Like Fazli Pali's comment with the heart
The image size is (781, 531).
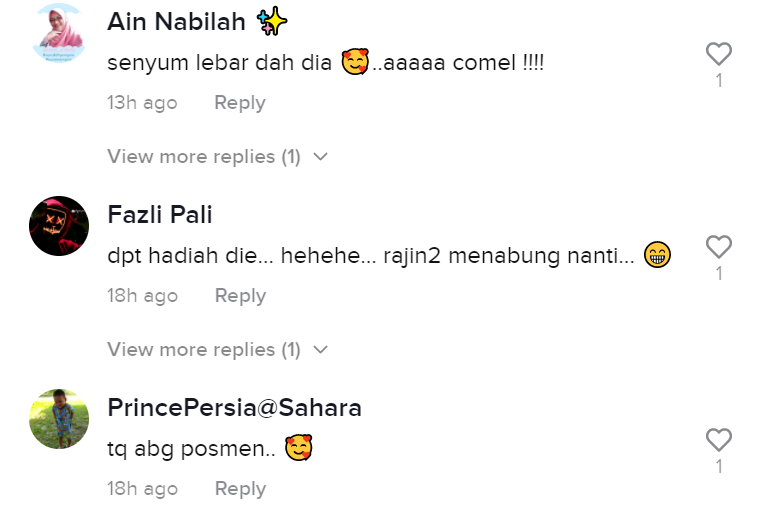(718, 247)
